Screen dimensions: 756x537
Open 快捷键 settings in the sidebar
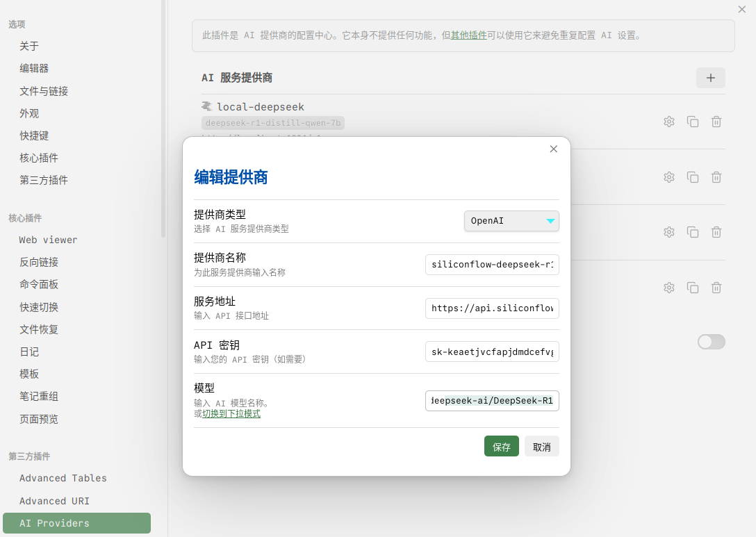(x=34, y=135)
